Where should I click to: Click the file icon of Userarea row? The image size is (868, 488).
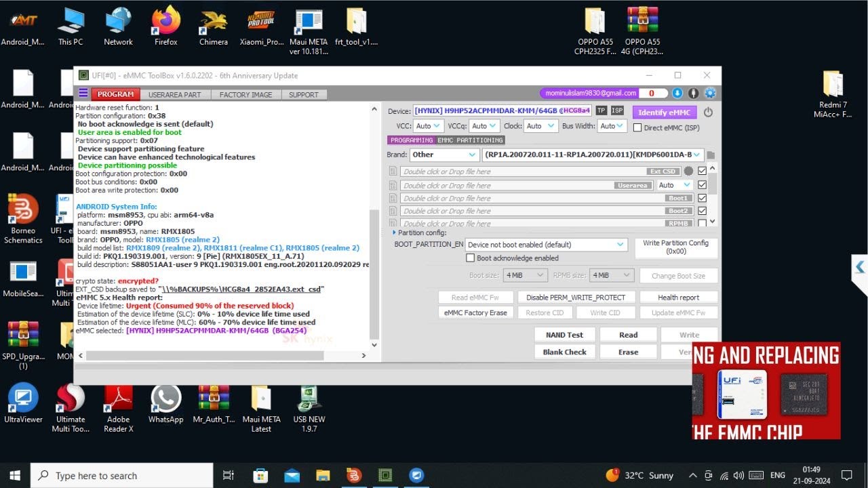[393, 185]
